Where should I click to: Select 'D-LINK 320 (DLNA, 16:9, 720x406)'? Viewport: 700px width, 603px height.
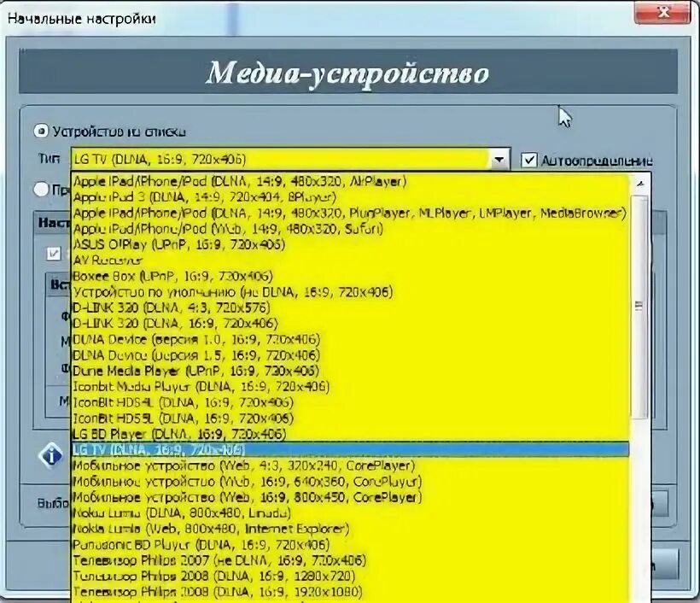coord(350,324)
